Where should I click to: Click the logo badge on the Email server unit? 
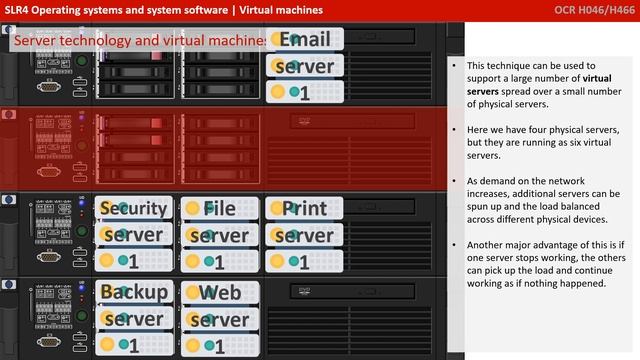click(x=9, y=29)
